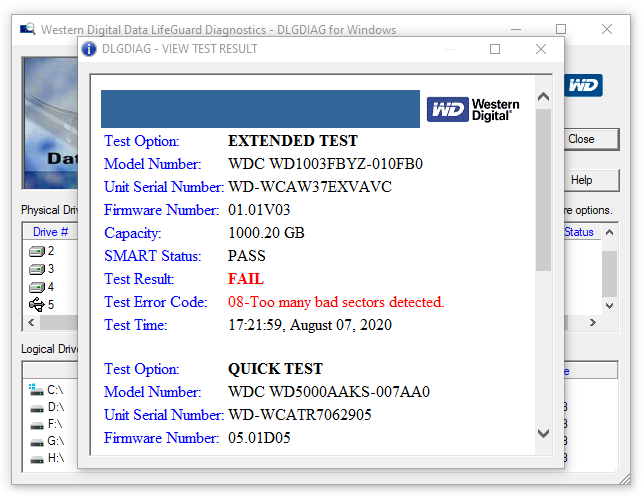
Task: Click the Help button in main window
Action: [x=591, y=180]
